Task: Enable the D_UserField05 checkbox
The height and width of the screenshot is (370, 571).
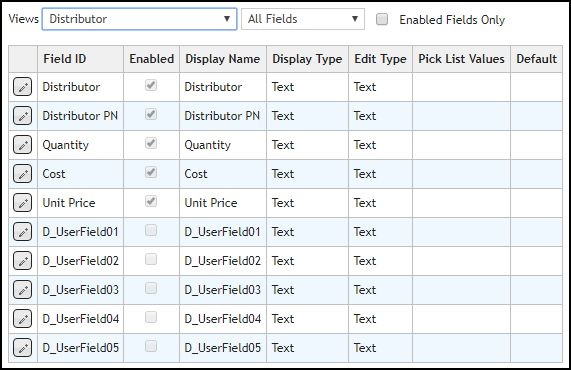Action: tap(151, 346)
